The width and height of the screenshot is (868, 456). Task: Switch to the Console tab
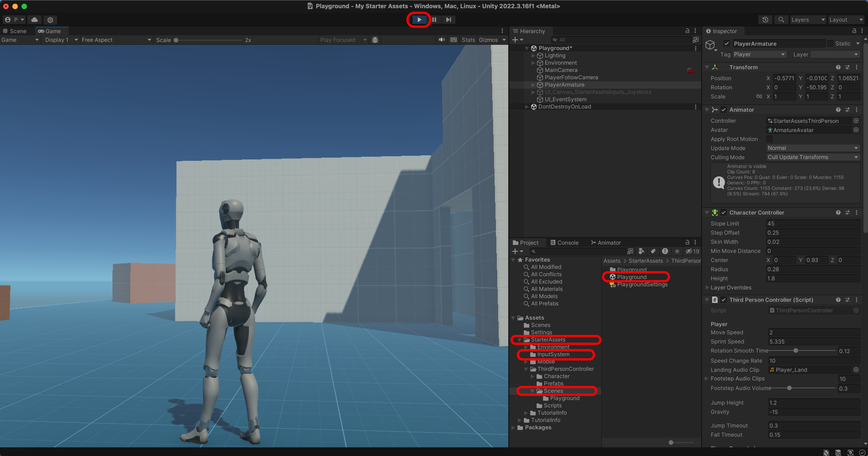pos(564,242)
